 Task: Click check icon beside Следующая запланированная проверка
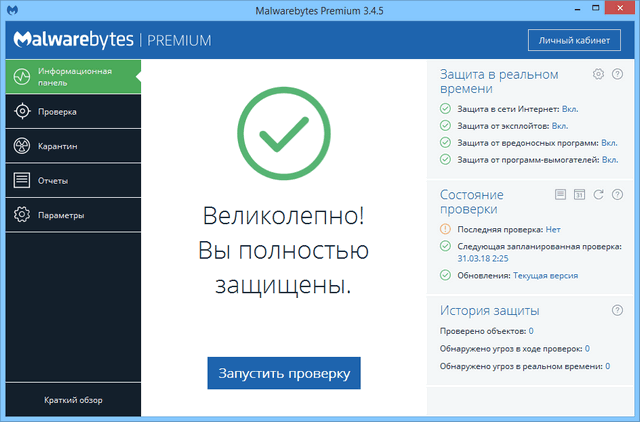[x=445, y=246]
